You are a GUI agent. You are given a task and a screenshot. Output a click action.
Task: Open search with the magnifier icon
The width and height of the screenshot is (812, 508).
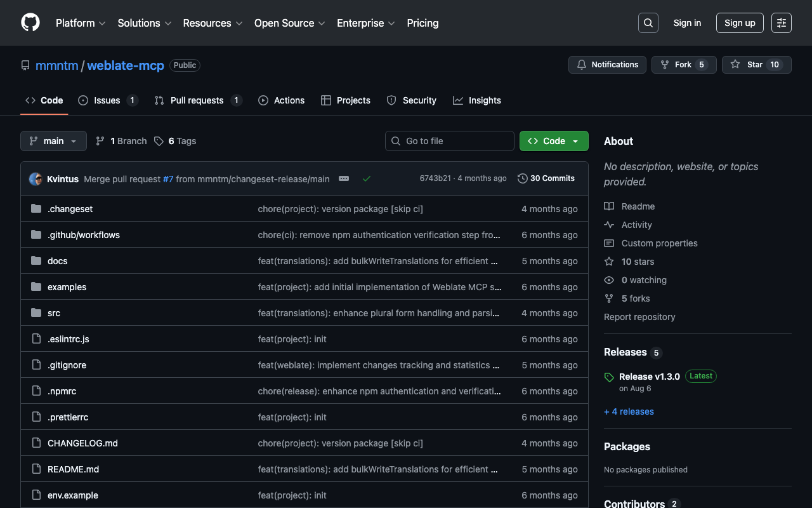pos(648,23)
